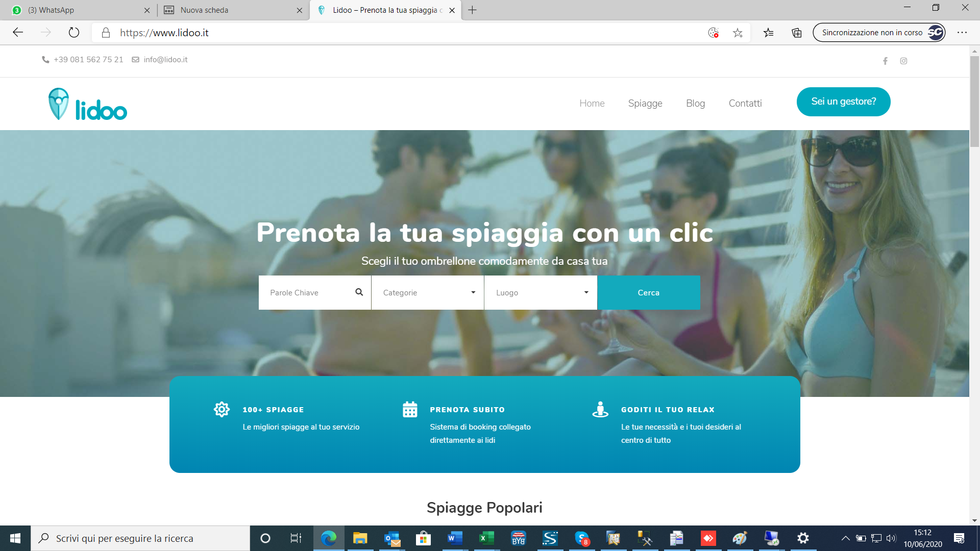Click the tracking prevention cookie icon

(x=714, y=33)
